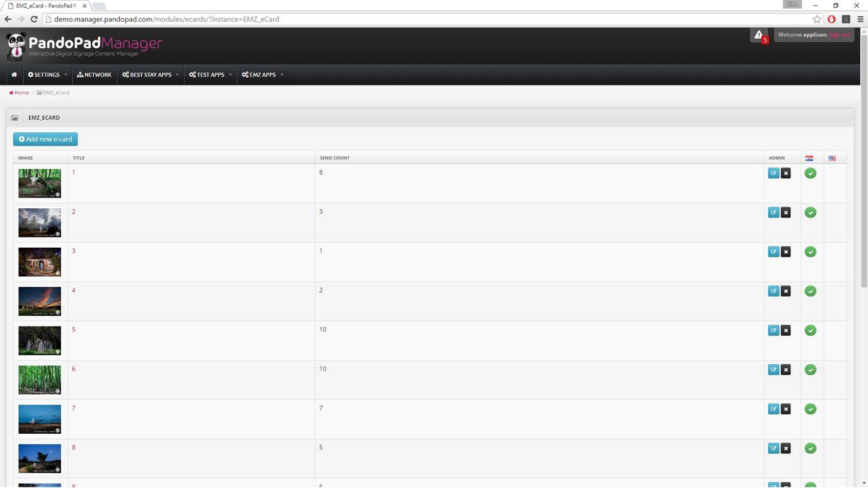This screenshot has height=488, width=868.
Task: Click Add new e-card button
Action: pyautogui.click(x=46, y=139)
